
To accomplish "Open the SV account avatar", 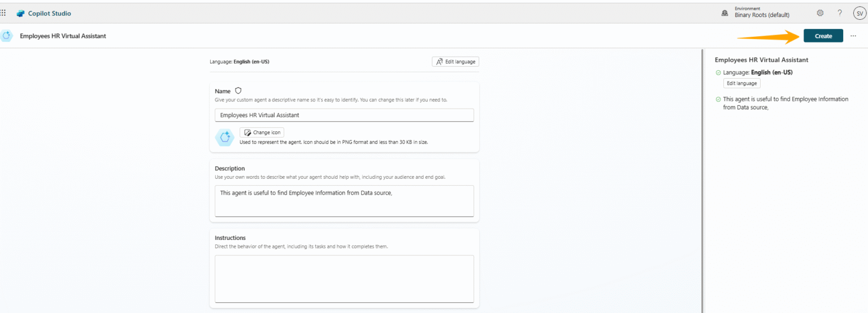I will (859, 13).
